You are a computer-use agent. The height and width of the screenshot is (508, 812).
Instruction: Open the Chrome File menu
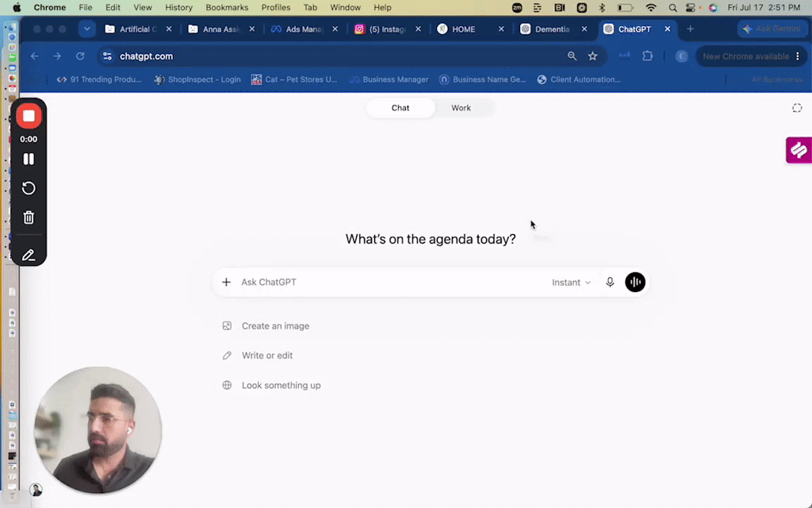point(86,7)
